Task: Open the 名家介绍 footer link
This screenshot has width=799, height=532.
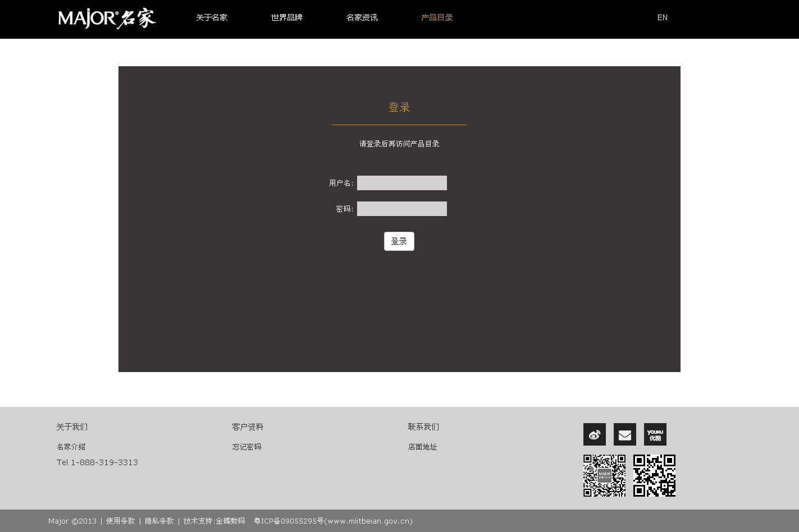Action: coord(71,447)
